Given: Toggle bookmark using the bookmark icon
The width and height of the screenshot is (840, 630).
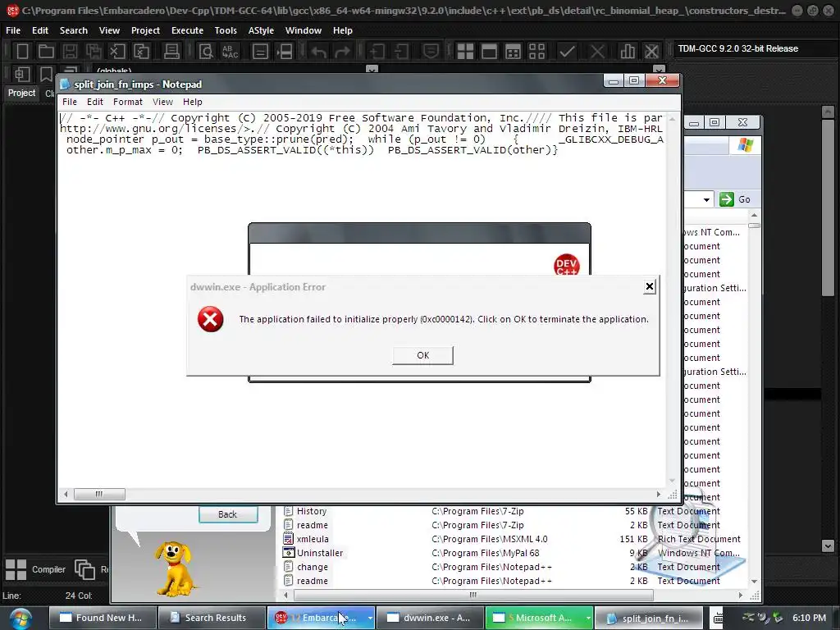Looking at the screenshot, I should pos(47,74).
